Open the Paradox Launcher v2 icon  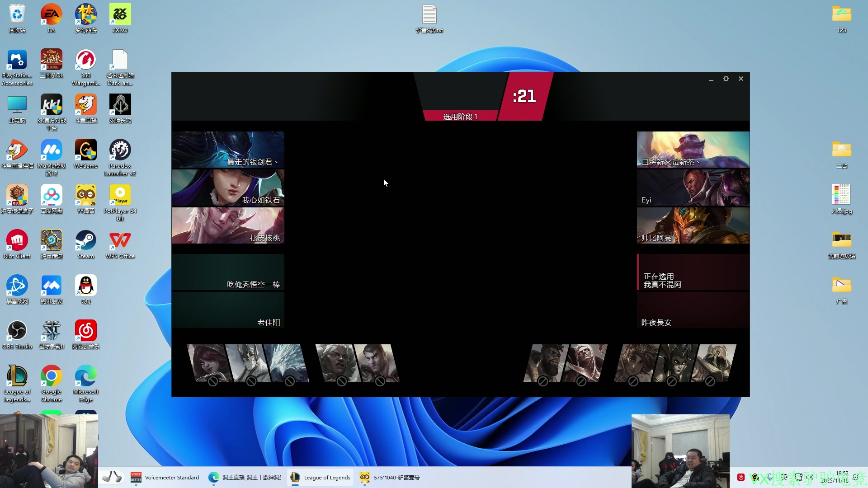click(120, 150)
